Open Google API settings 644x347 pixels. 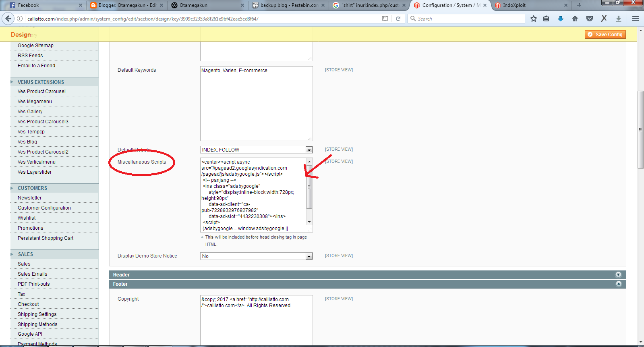(30, 334)
